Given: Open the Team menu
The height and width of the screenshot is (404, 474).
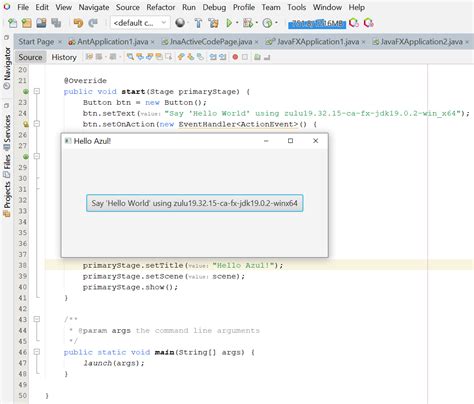Looking at the screenshot, I should pyautogui.click(x=271, y=7).
